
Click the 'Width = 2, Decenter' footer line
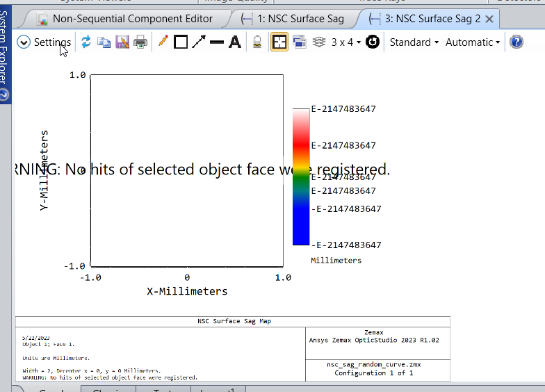[x=92, y=371]
